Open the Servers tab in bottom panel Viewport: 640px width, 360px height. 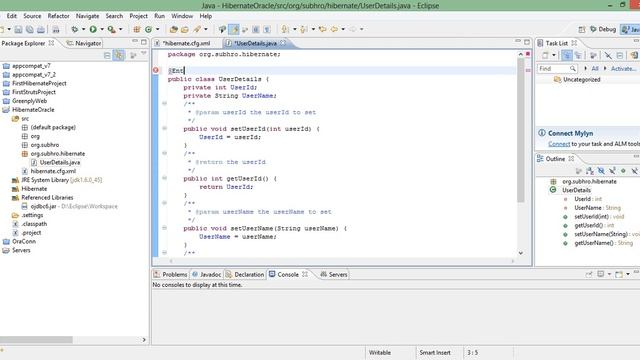tap(333, 274)
